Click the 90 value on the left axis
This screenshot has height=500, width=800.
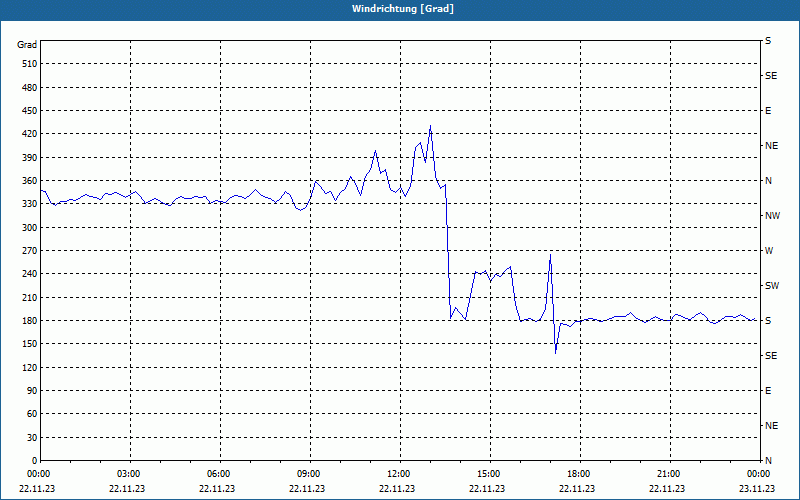pyautogui.click(x=32, y=391)
